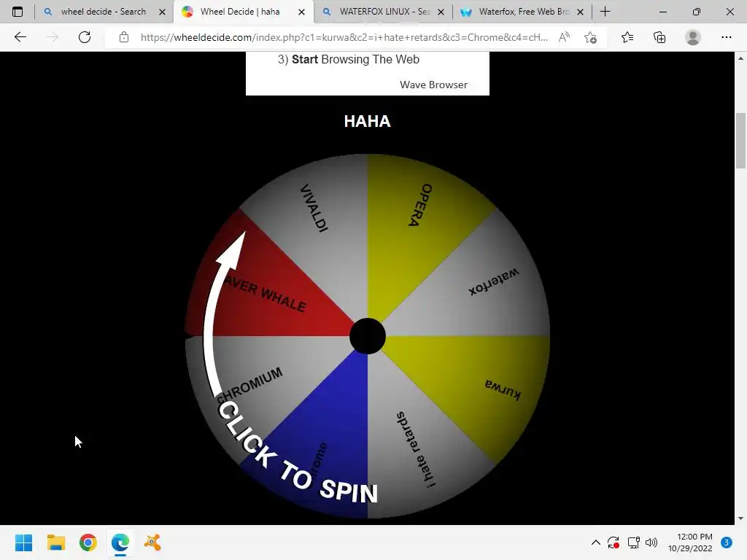Open the browser profile avatar
The width and height of the screenshot is (747, 560).
click(693, 37)
